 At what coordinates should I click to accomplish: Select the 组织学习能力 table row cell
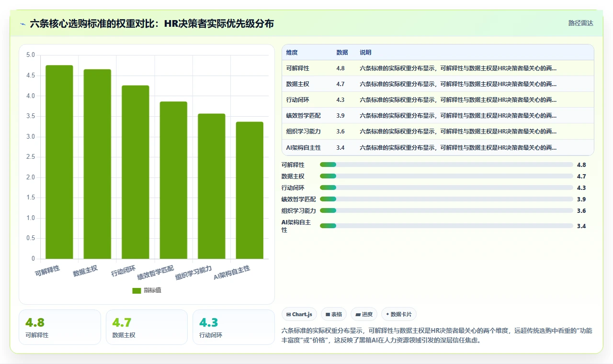pyautogui.click(x=303, y=132)
